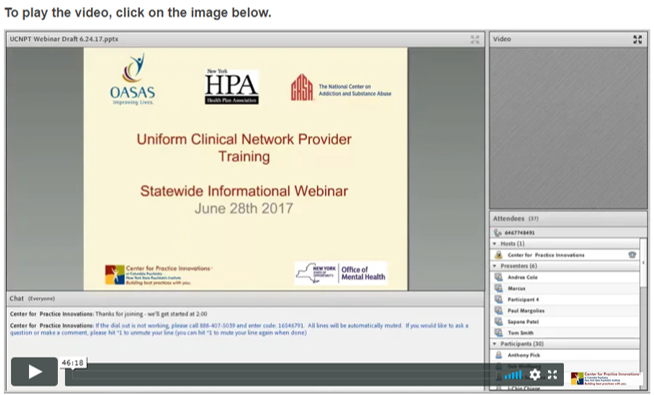This screenshot has height=395, width=654.
Task: Click Anthony Pick's participant icon
Action: coord(498,355)
